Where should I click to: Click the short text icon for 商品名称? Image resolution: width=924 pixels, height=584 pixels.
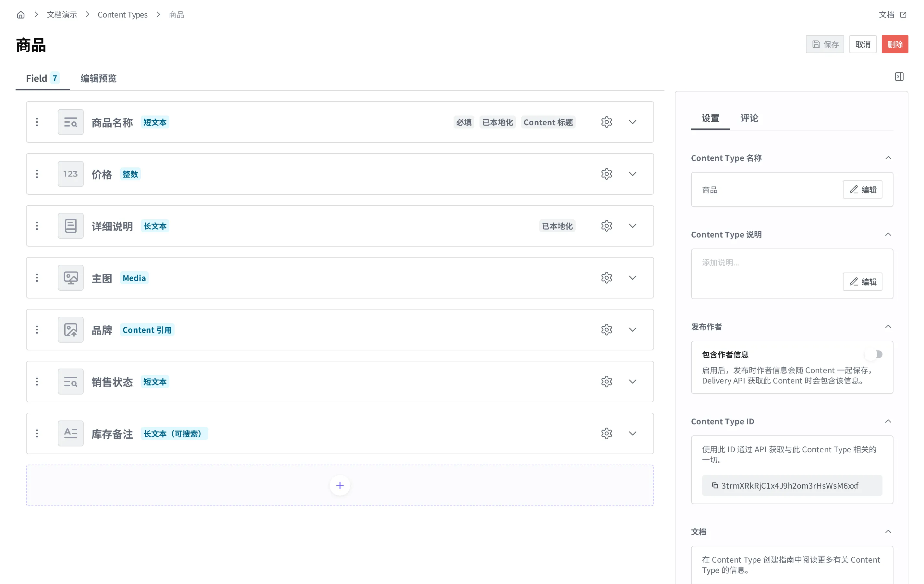coord(71,122)
